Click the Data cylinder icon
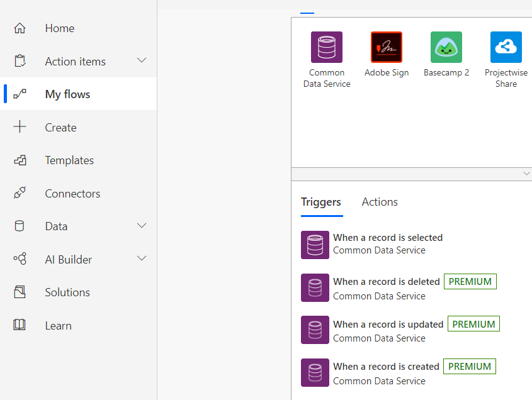 (x=20, y=226)
